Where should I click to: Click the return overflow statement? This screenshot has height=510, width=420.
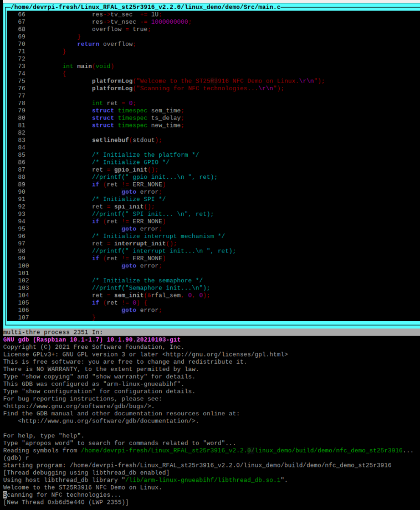106,44
